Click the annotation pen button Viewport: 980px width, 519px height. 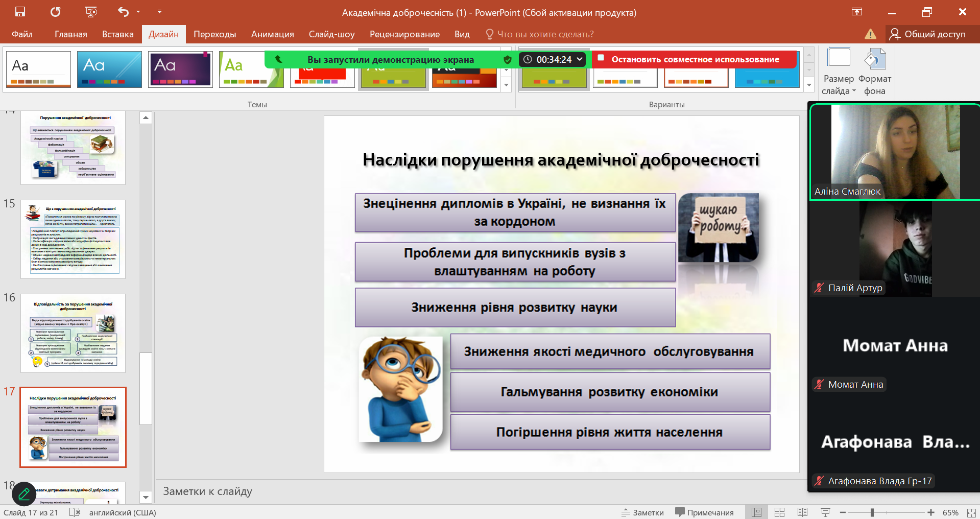point(24,494)
